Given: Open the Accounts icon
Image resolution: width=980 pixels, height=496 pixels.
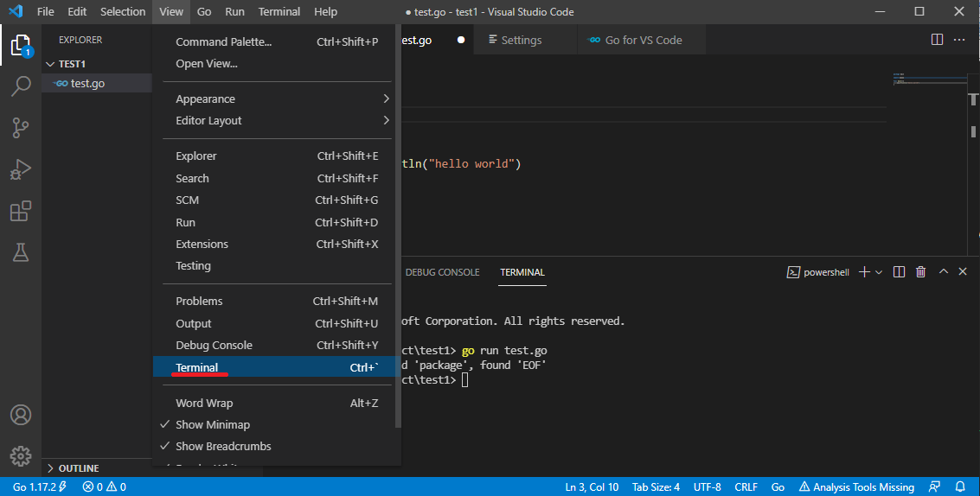Looking at the screenshot, I should (x=21, y=415).
